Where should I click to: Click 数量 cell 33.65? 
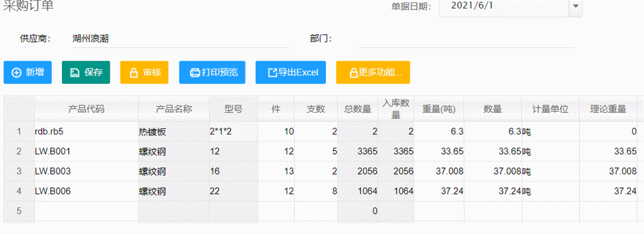click(x=493, y=151)
